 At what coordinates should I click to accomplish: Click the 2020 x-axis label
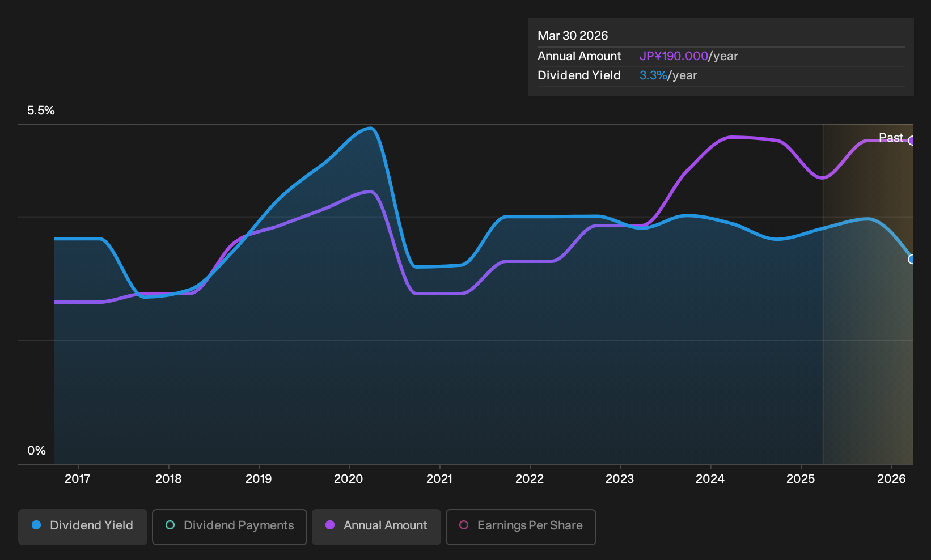(349, 479)
